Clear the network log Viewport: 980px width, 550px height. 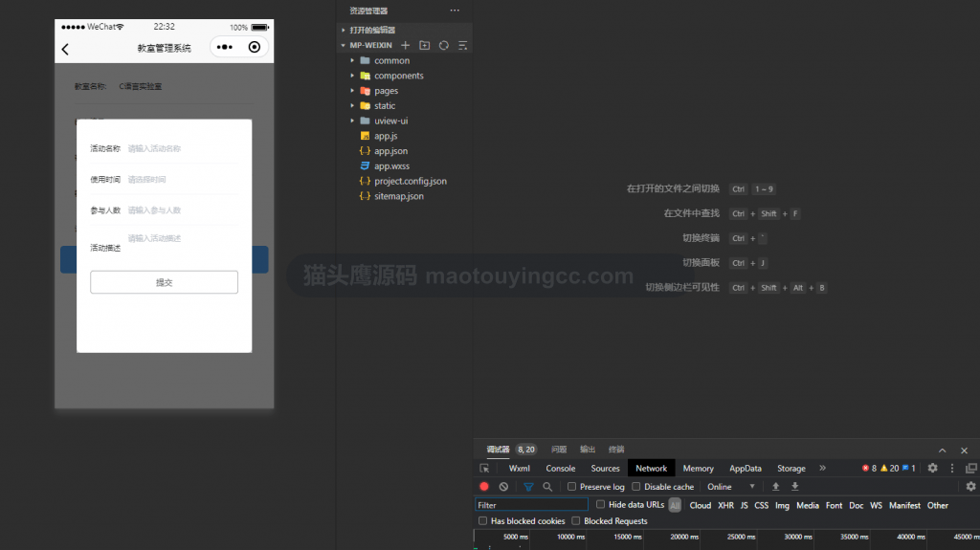pos(503,486)
